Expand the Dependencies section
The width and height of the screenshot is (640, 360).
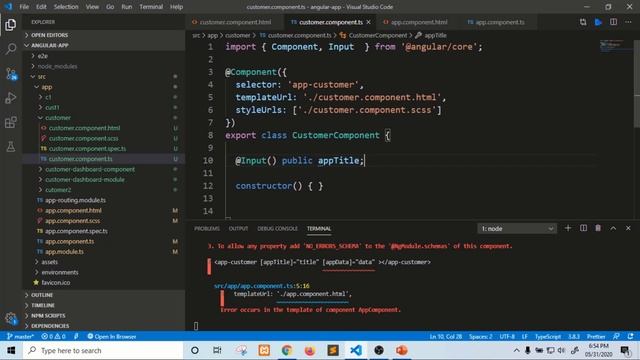click(x=104, y=326)
